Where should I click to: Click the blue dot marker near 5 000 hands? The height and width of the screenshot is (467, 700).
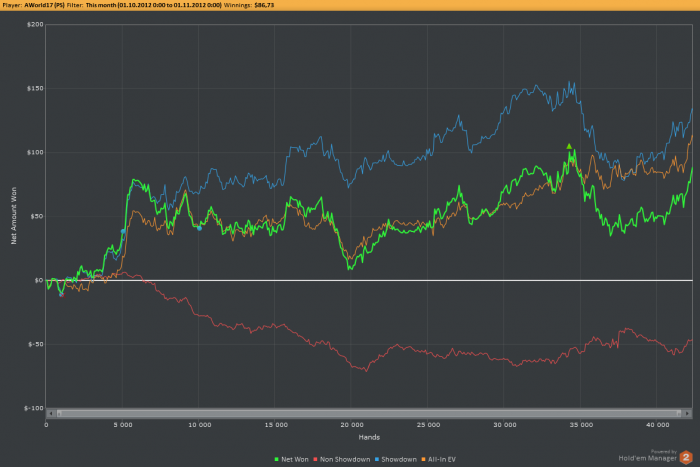click(x=123, y=231)
